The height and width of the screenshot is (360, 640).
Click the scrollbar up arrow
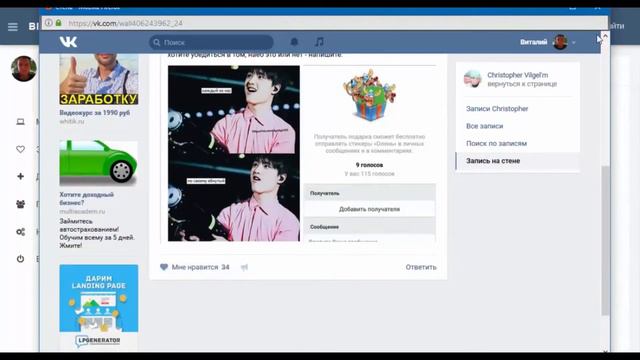point(605,36)
